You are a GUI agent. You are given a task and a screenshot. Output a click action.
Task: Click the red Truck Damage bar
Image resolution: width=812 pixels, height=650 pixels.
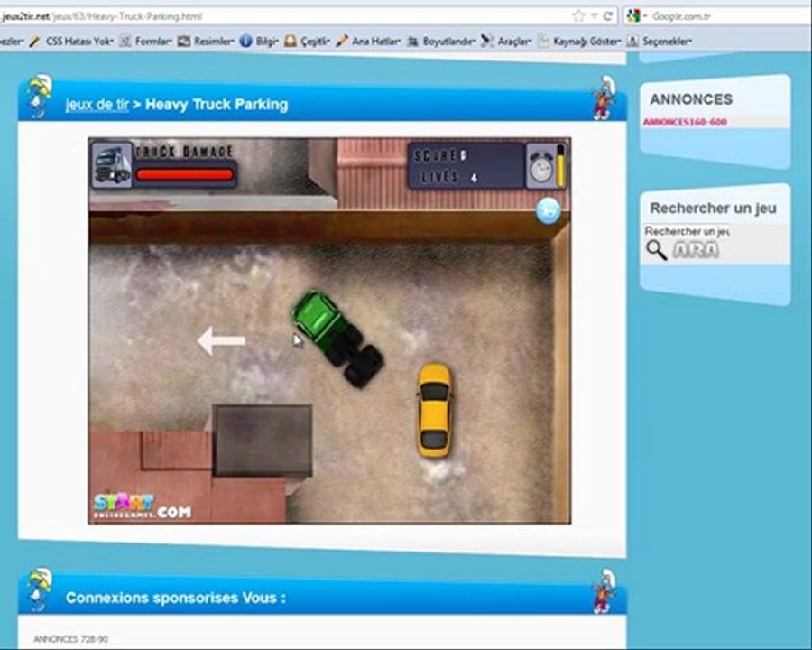coord(184,174)
